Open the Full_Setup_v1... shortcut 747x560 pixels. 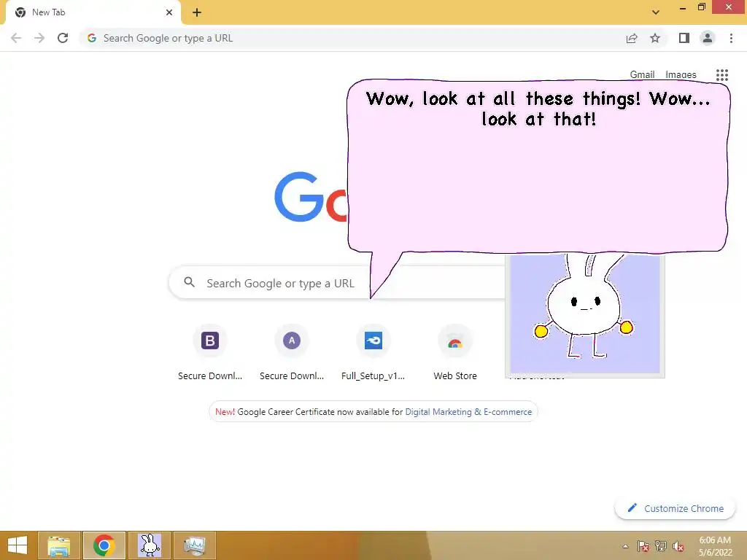(x=373, y=352)
